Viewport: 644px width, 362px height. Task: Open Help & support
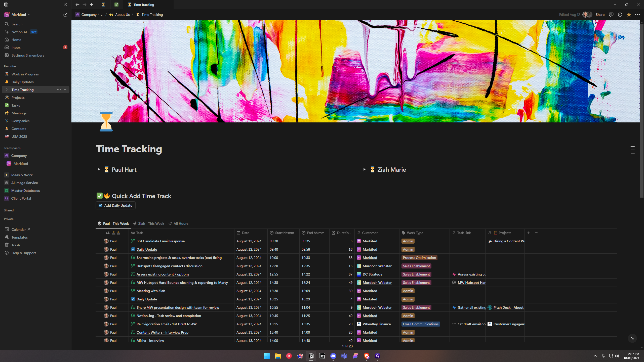click(36, 253)
